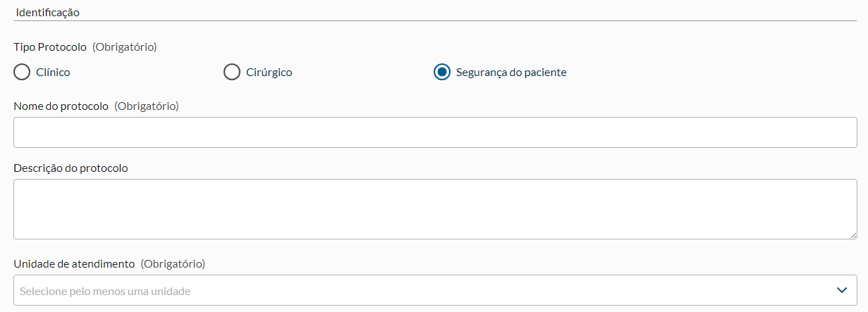
Task: Click the 'Segurança do paciente' label text
Action: click(511, 72)
